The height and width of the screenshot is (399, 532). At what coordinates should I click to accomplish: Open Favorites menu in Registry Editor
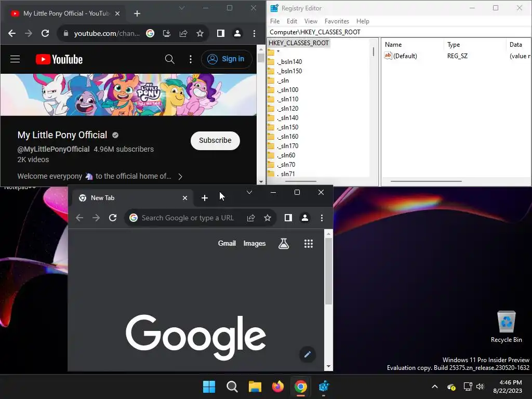pos(337,21)
